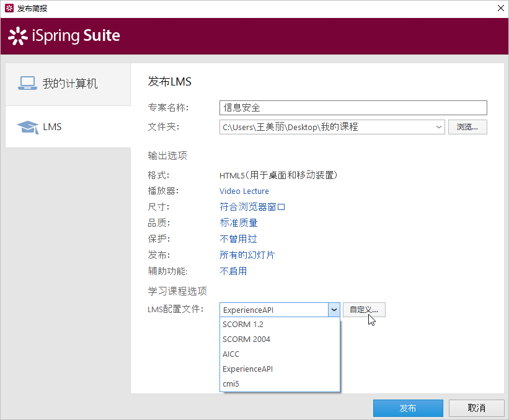Open the 所有的幻灯片 publish link

point(247,255)
